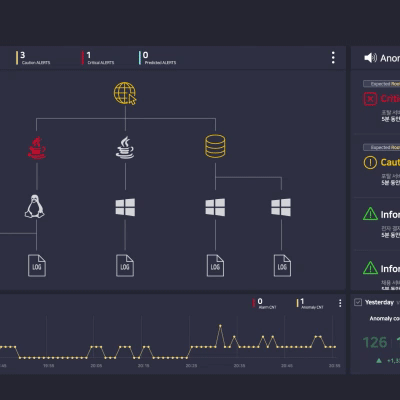This screenshot has width=400, height=400.
Task: Select Windows host directly under the database
Action: (215, 207)
